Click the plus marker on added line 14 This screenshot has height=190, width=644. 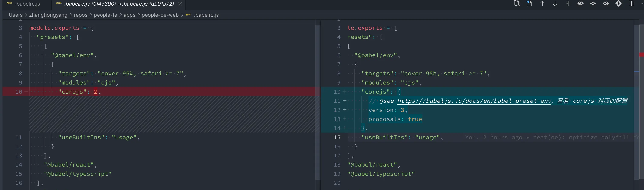click(345, 128)
